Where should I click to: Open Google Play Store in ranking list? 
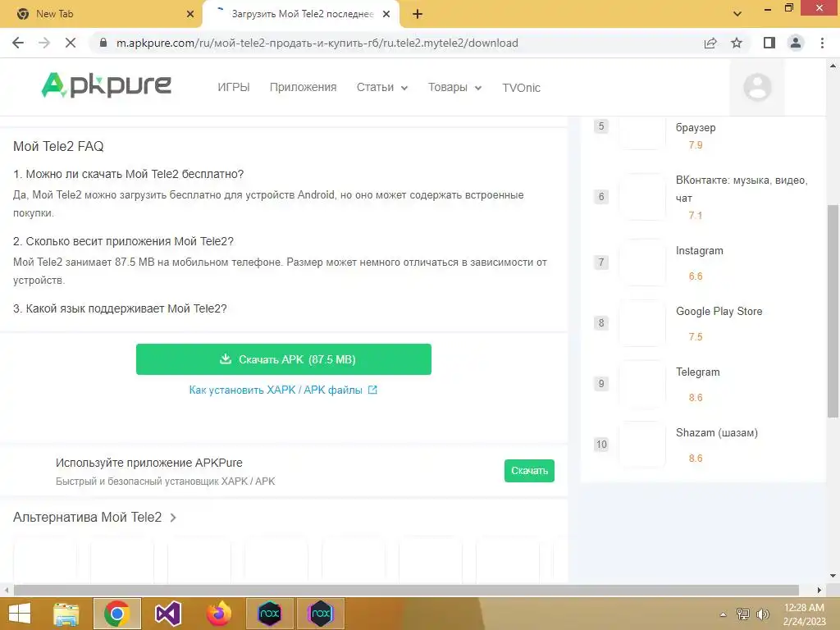click(719, 311)
